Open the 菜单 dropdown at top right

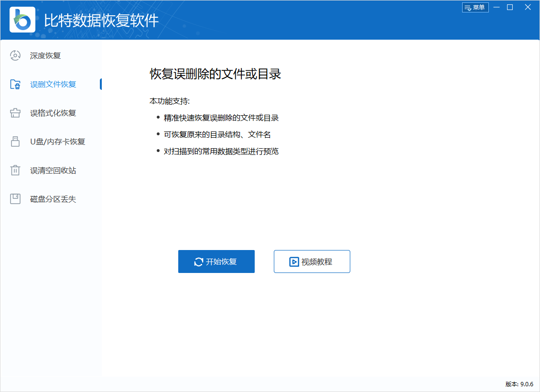click(x=475, y=7)
